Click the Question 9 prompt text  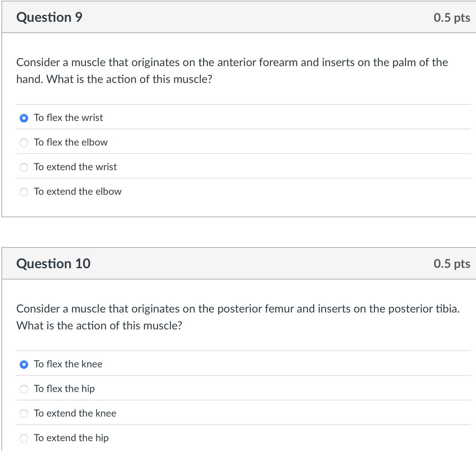tap(232, 70)
